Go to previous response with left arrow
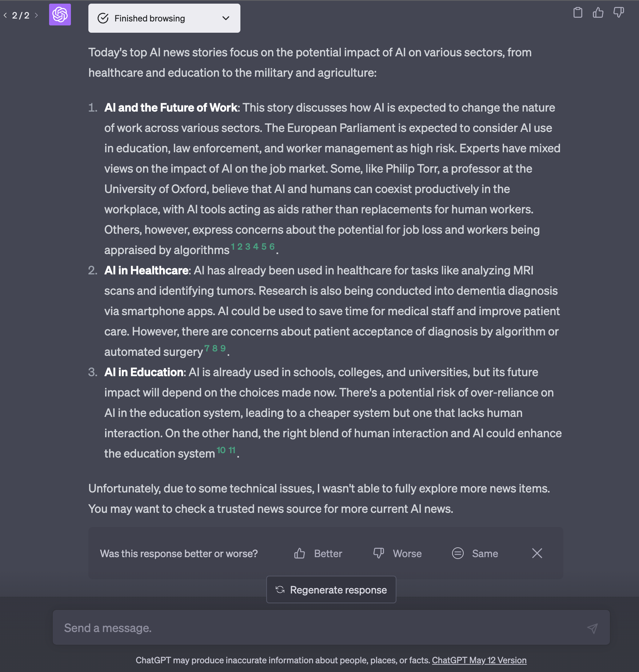Screen dimensions: 639x672 click(x=5, y=15)
